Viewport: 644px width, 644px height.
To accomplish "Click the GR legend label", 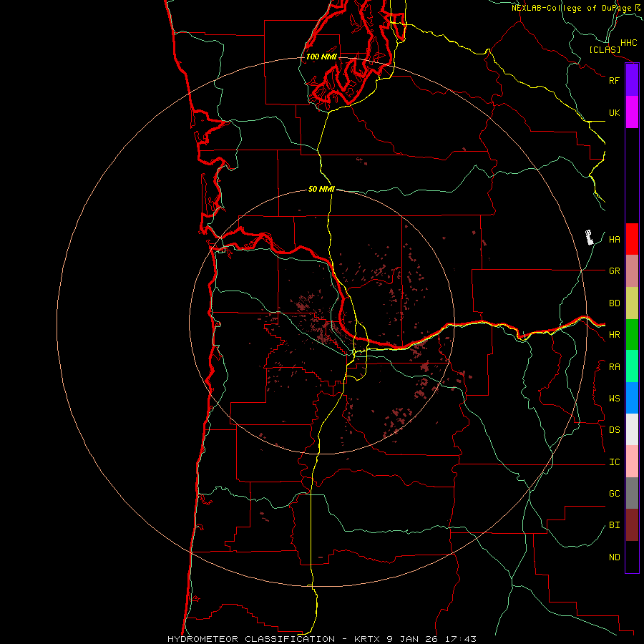I will click(x=615, y=271).
